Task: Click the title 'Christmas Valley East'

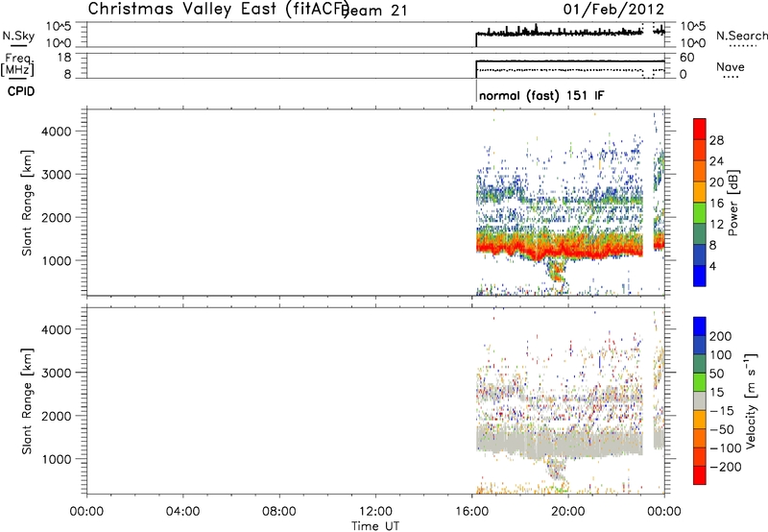Action: pos(182,10)
